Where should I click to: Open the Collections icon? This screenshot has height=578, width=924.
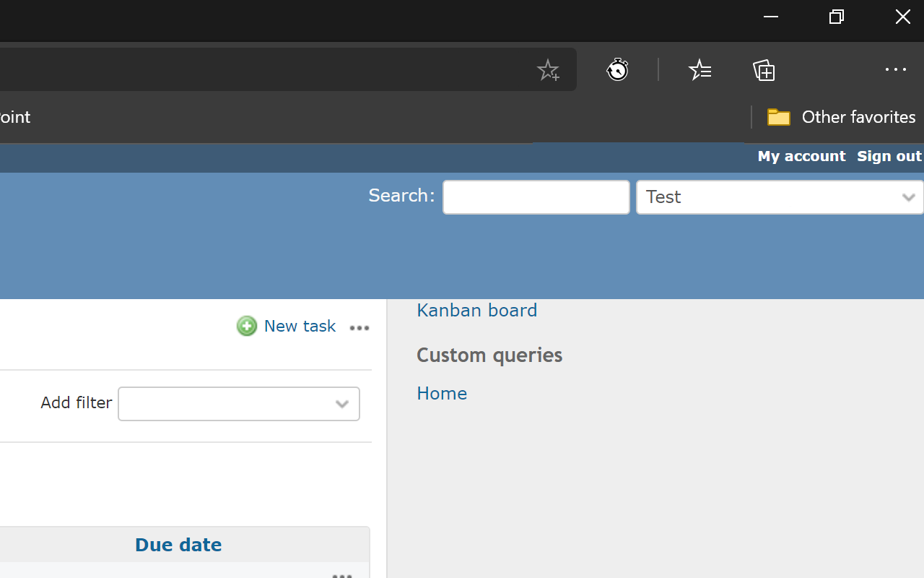coord(764,70)
